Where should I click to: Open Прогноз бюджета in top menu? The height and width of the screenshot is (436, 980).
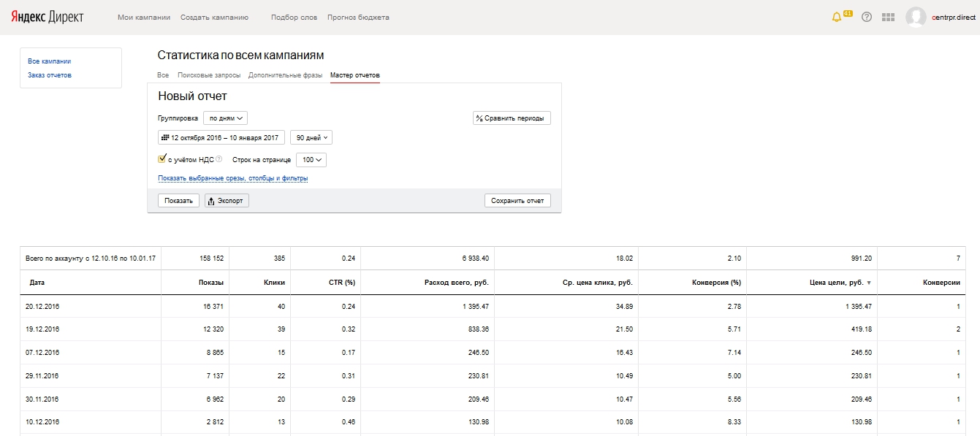click(358, 18)
